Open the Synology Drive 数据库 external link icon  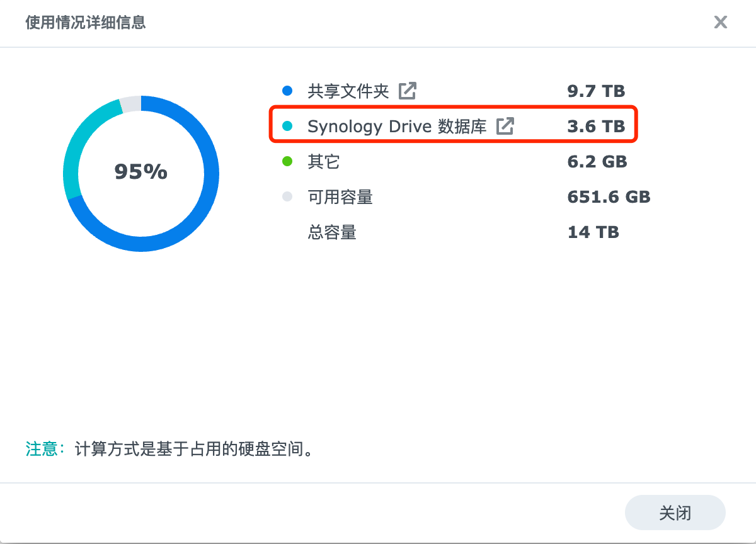click(x=505, y=126)
